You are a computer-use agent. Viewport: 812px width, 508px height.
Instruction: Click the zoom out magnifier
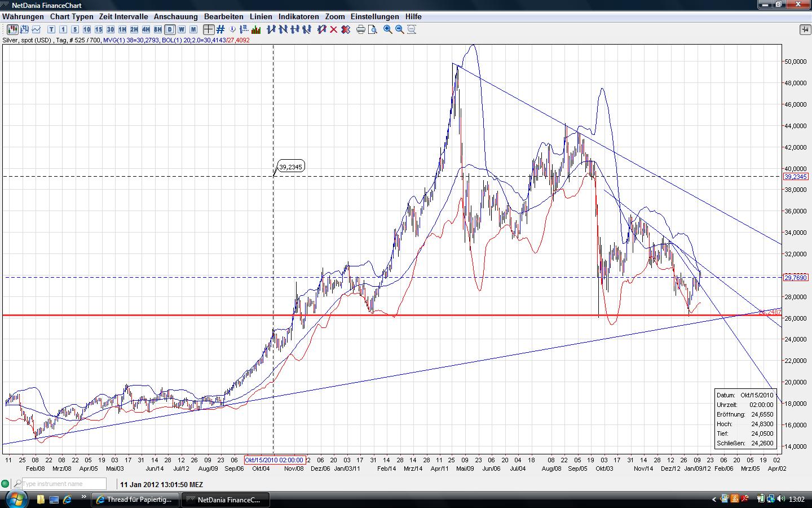pyautogui.click(x=400, y=29)
